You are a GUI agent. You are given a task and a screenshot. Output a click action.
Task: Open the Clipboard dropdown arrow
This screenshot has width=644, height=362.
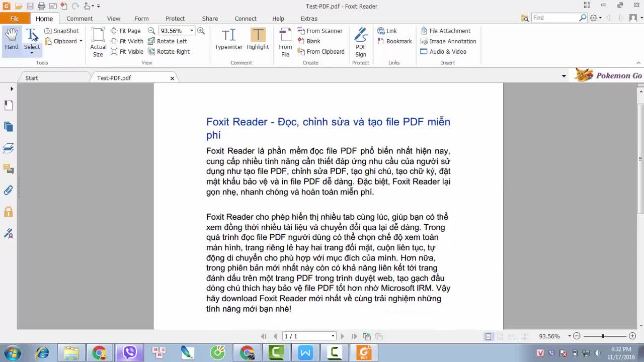(x=80, y=41)
